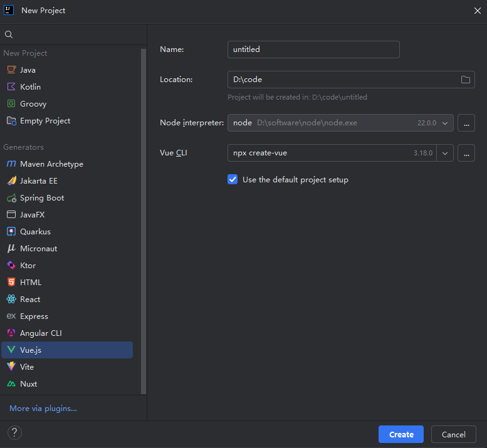This screenshot has width=487, height=448.
Task: Click the Vue.js V logo icon
Action: pos(11,350)
